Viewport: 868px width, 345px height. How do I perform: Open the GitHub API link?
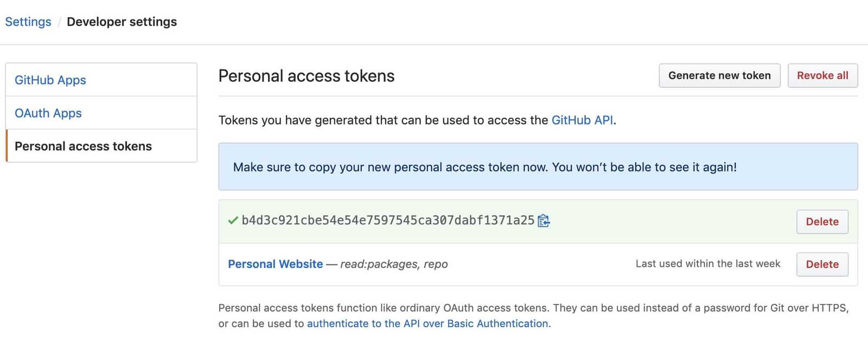click(582, 120)
